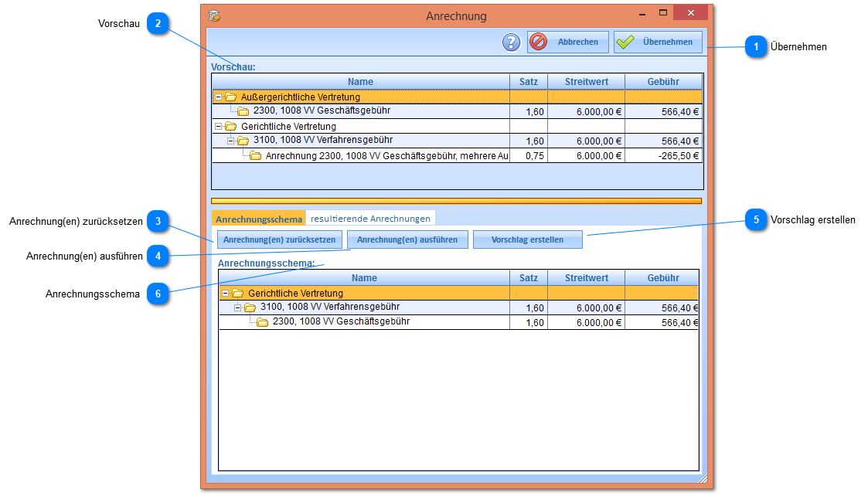Click the Streitwert column header in Vorschau
Image resolution: width=868 pixels, height=496 pixels.
586,82
